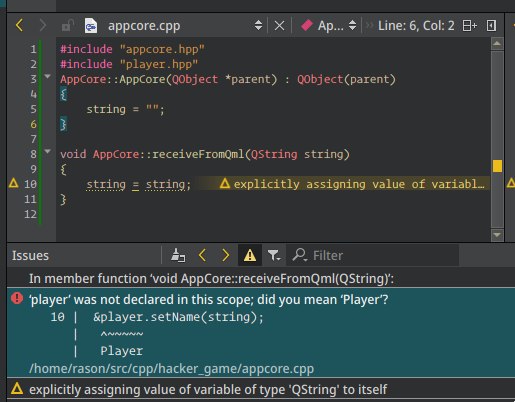Screen dimensions: 515x402
Task: Click the Line: 6, Col: 2 position indicator
Action: pos(416,26)
